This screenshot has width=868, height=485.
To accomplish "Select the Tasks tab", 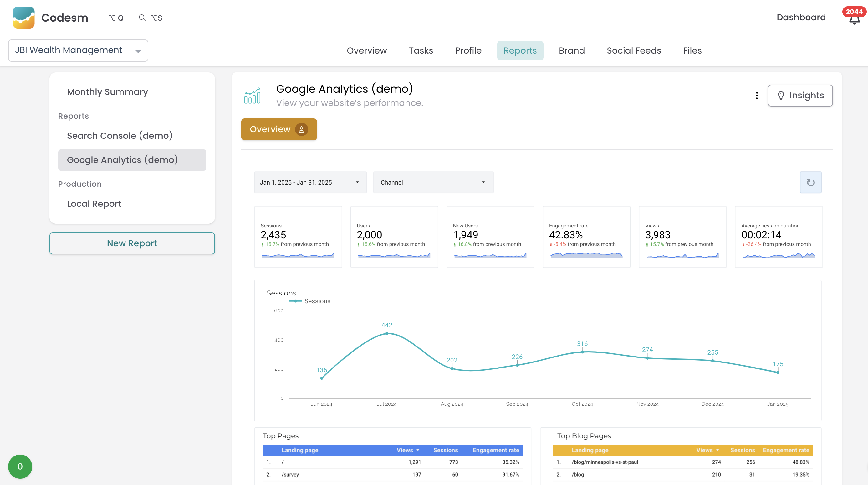I will coord(421,50).
